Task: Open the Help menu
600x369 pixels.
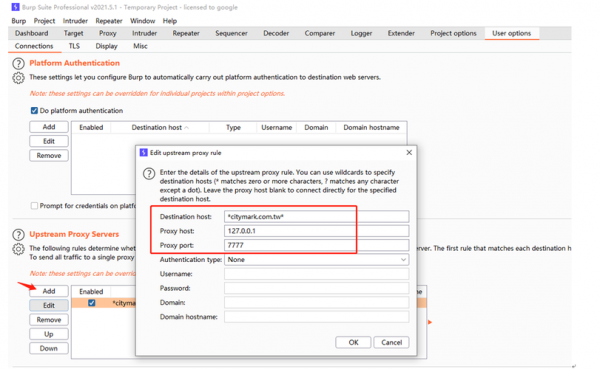Action: pyautogui.click(x=170, y=21)
